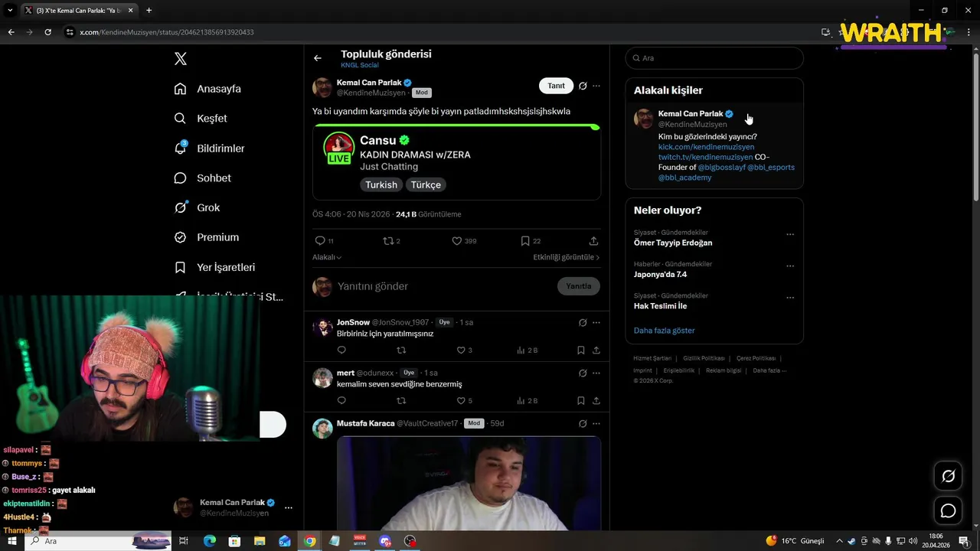Open Sohbet messages
Screen dimensions: 980x551
pos(203,178)
